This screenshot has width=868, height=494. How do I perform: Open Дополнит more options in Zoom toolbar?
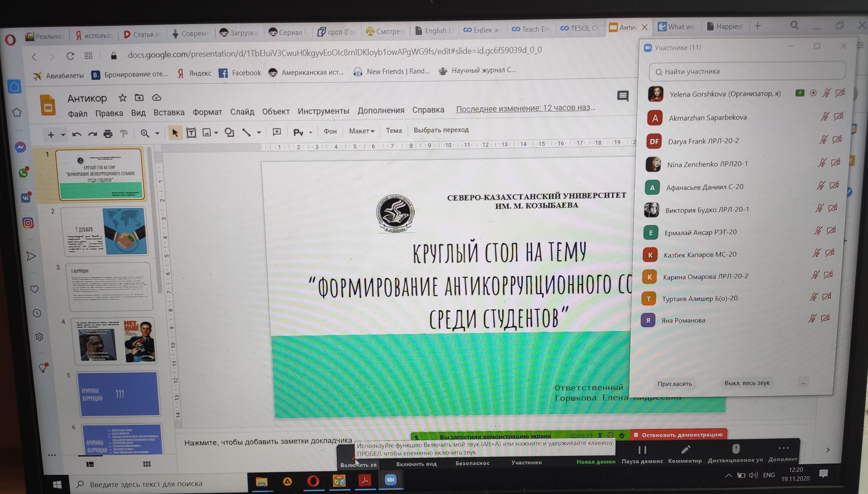[x=783, y=453]
